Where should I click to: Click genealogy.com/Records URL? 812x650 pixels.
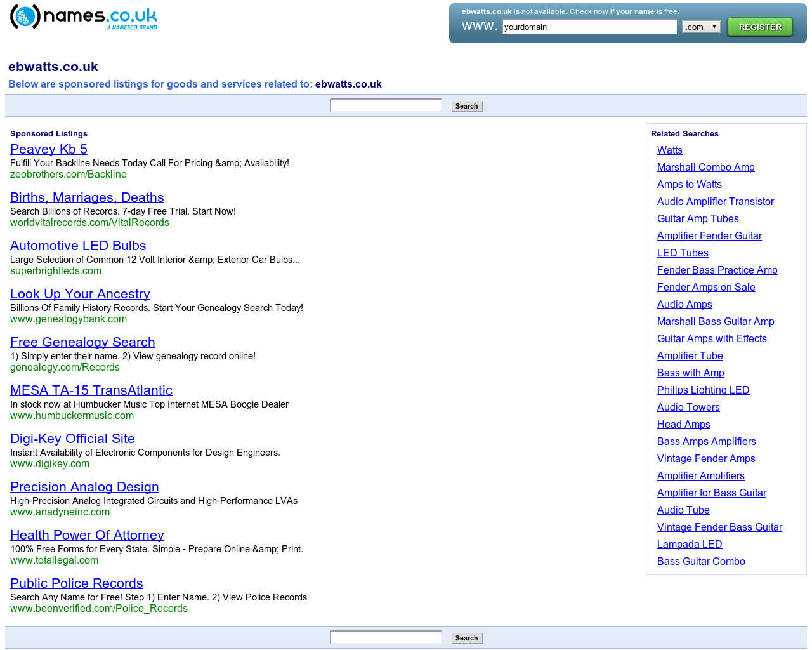pos(65,368)
